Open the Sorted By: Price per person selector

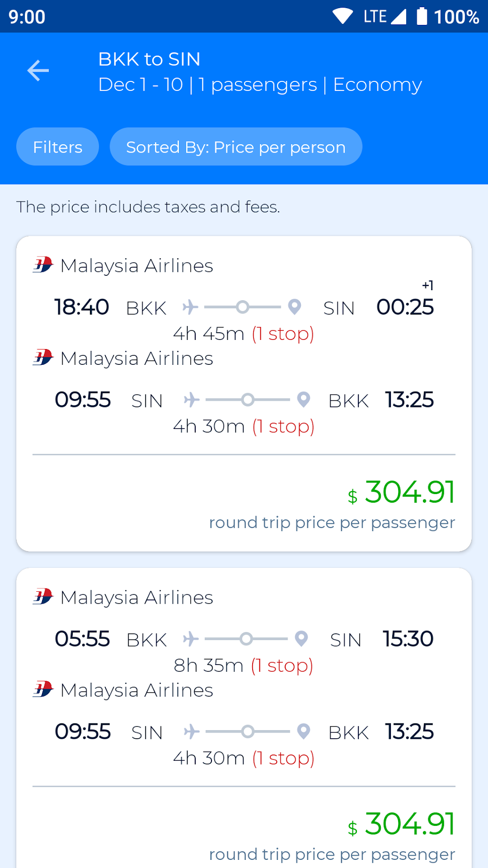coord(235,147)
